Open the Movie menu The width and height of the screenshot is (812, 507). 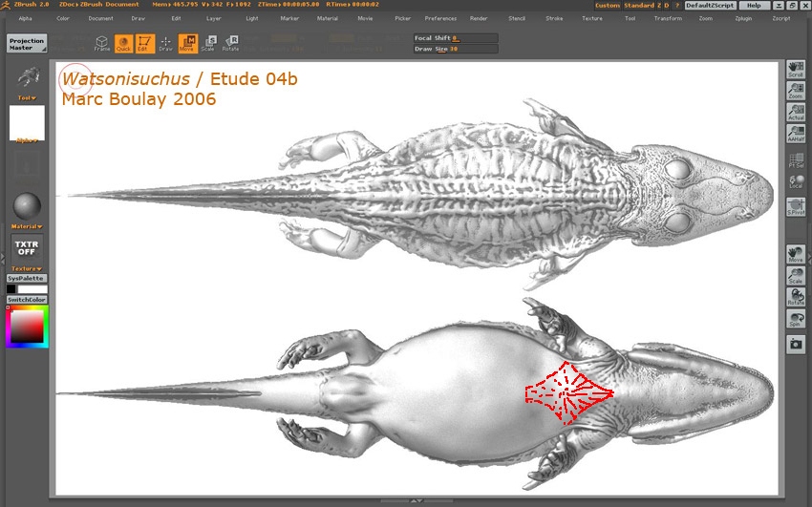(366, 19)
